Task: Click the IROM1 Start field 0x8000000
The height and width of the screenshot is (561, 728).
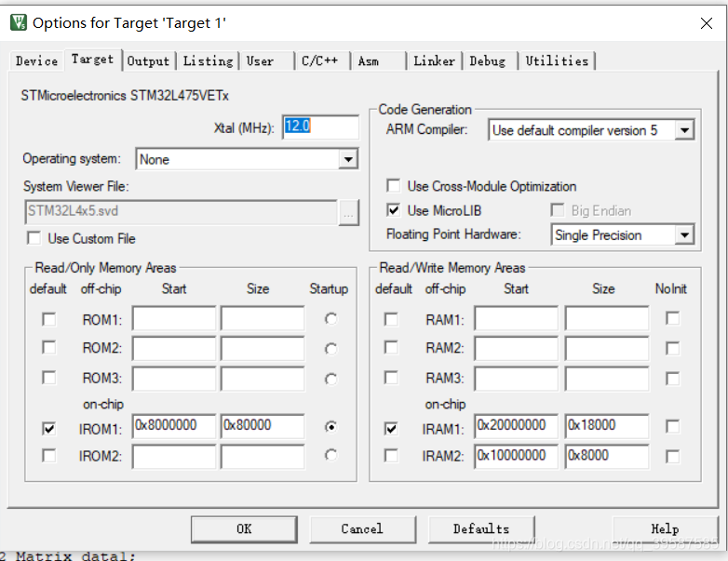Action: click(174, 426)
